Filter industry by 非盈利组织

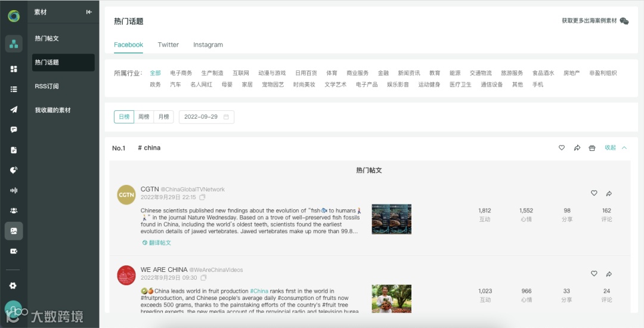point(603,73)
